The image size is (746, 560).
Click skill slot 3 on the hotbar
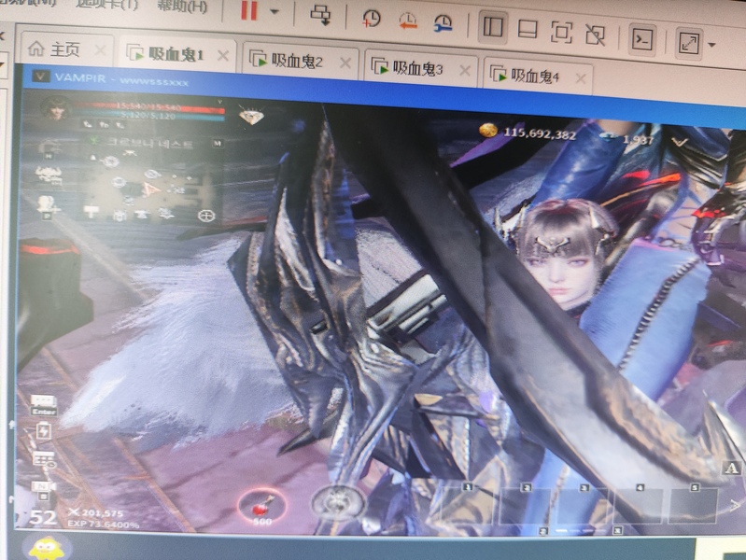pyautogui.click(x=583, y=506)
